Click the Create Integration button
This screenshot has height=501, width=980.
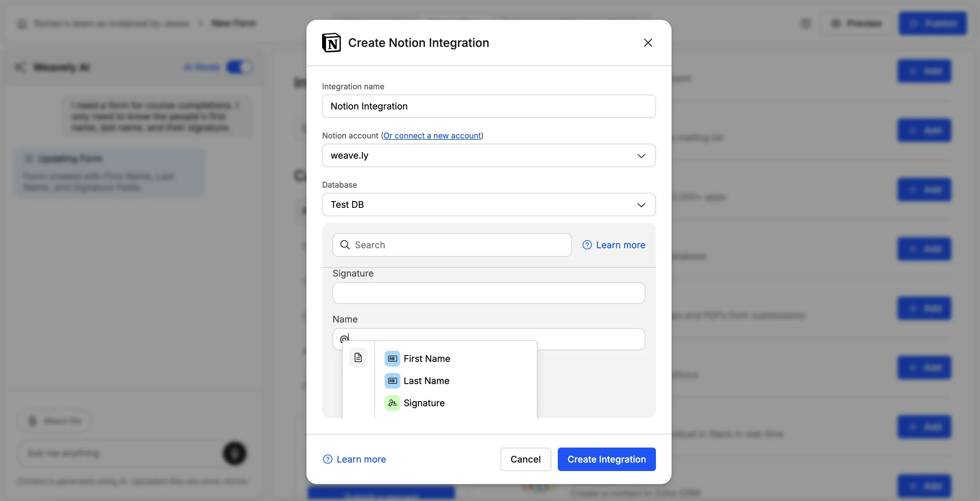point(606,459)
